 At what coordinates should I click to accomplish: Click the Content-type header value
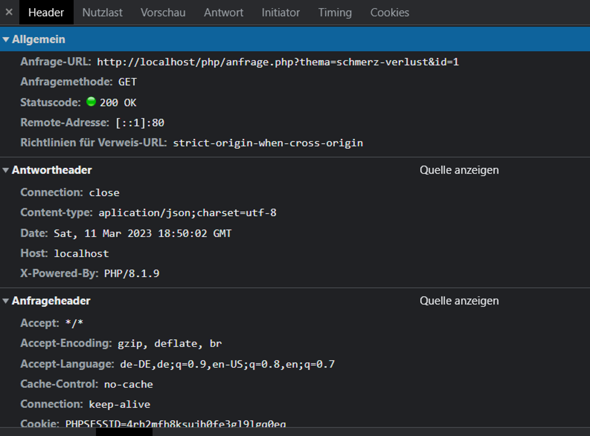[187, 213]
